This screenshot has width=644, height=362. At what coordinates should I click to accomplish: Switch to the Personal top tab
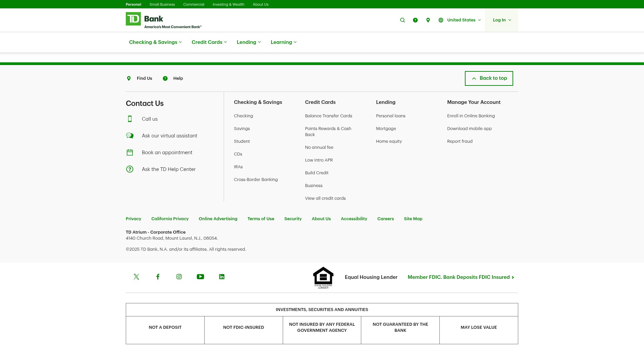tap(133, 4)
